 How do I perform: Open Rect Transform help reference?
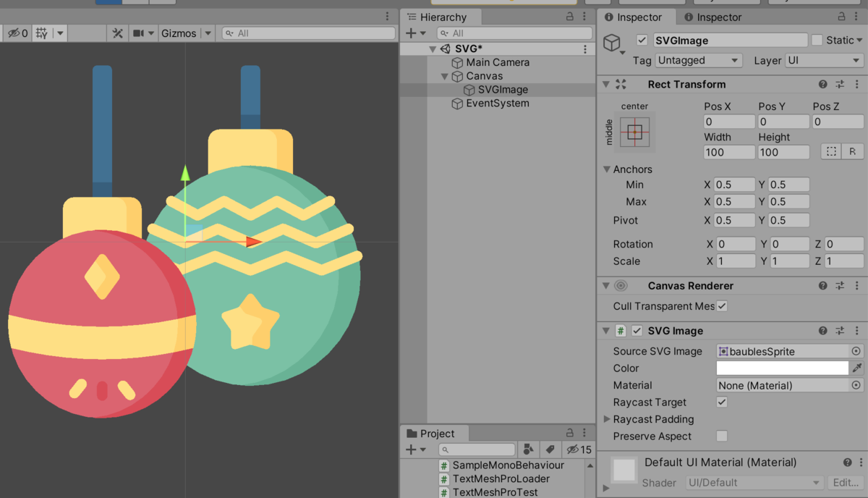tap(823, 85)
